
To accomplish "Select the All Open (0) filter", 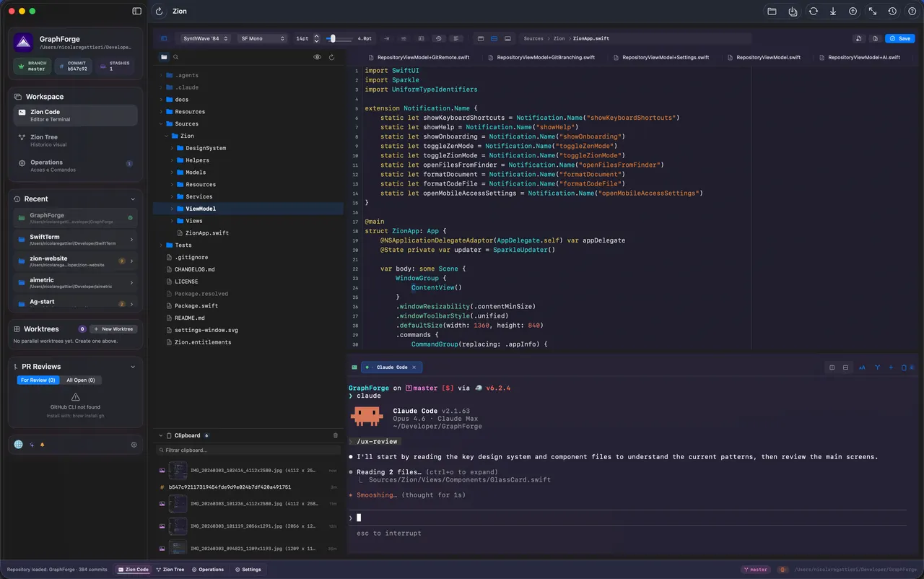I will [x=81, y=380].
